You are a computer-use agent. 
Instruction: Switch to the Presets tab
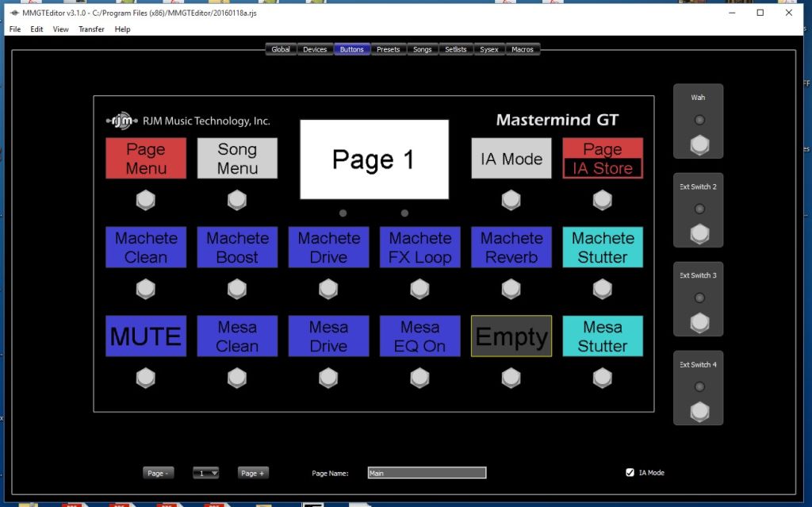point(389,49)
